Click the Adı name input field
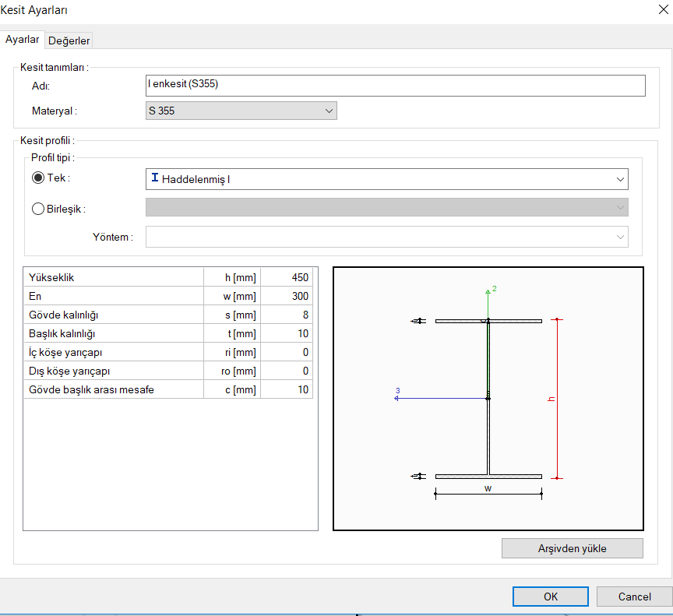The width and height of the screenshot is (673, 616). click(x=396, y=85)
